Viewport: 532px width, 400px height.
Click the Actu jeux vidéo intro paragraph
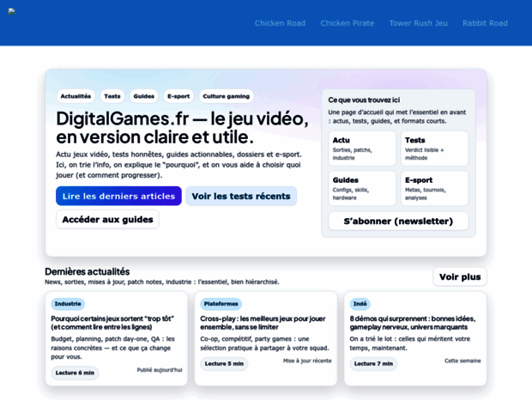coord(178,165)
